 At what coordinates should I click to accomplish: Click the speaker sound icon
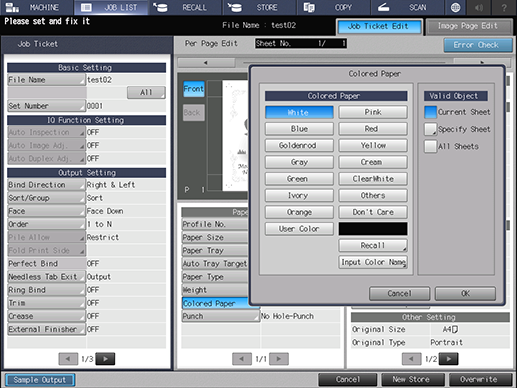tap(479, 7)
